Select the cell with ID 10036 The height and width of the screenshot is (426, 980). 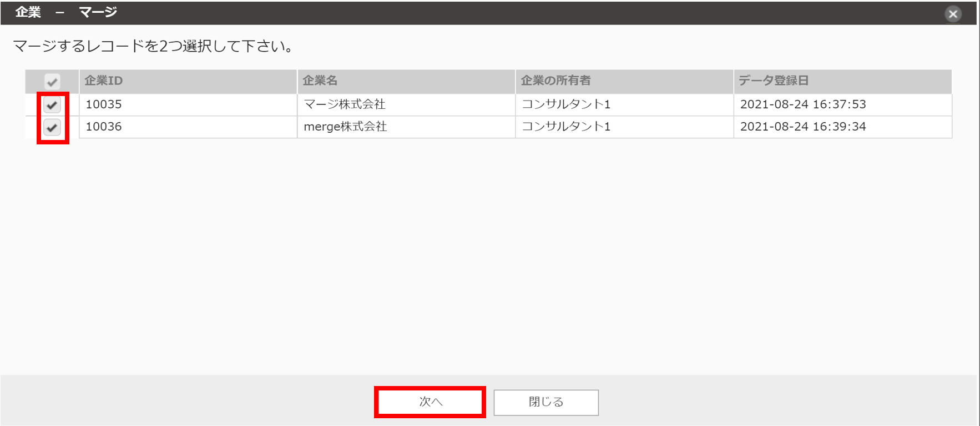(x=104, y=127)
